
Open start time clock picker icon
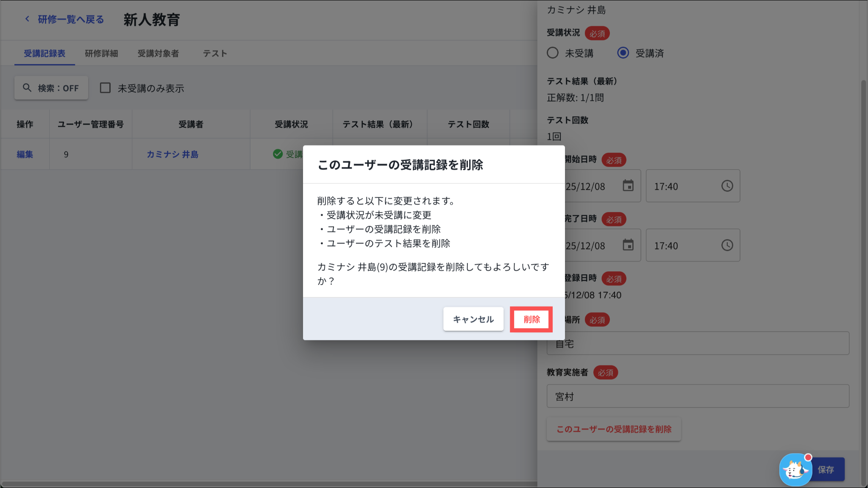point(727,186)
